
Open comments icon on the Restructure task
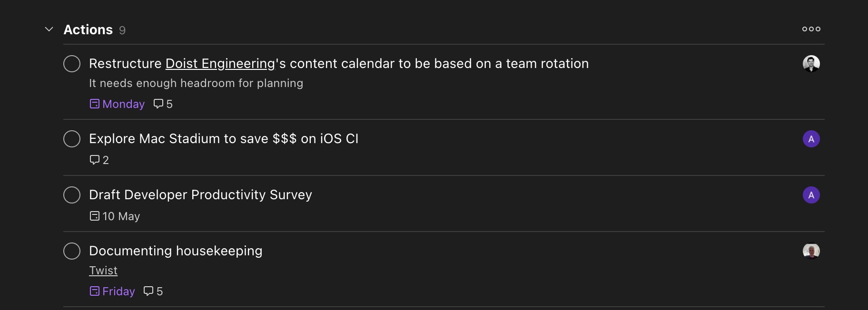[x=158, y=104]
